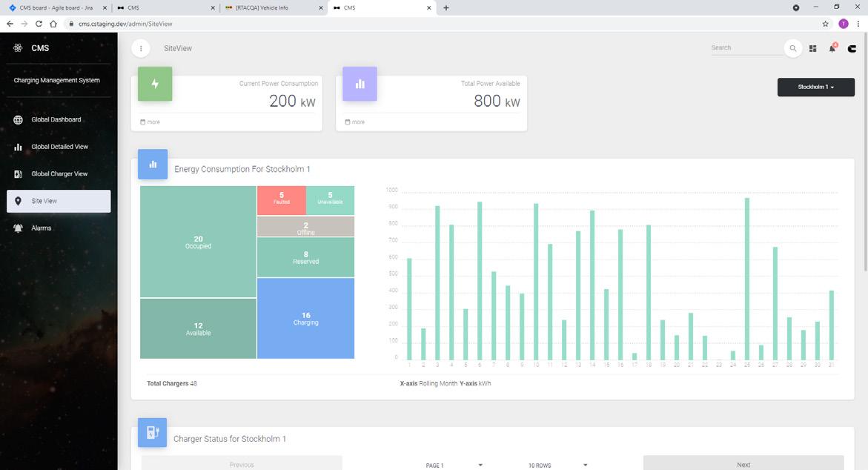
Task: Select Global Charger View menu item
Action: pos(59,173)
